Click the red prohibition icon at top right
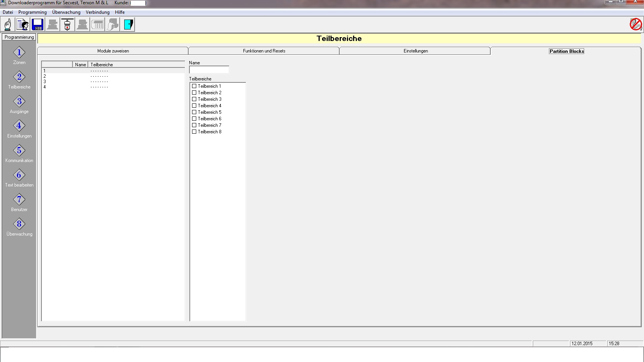 point(636,24)
